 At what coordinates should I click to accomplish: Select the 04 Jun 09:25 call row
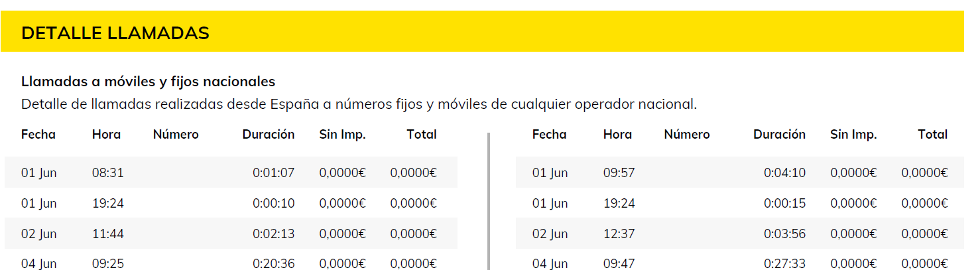pyautogui.click(x=231, y=260)
